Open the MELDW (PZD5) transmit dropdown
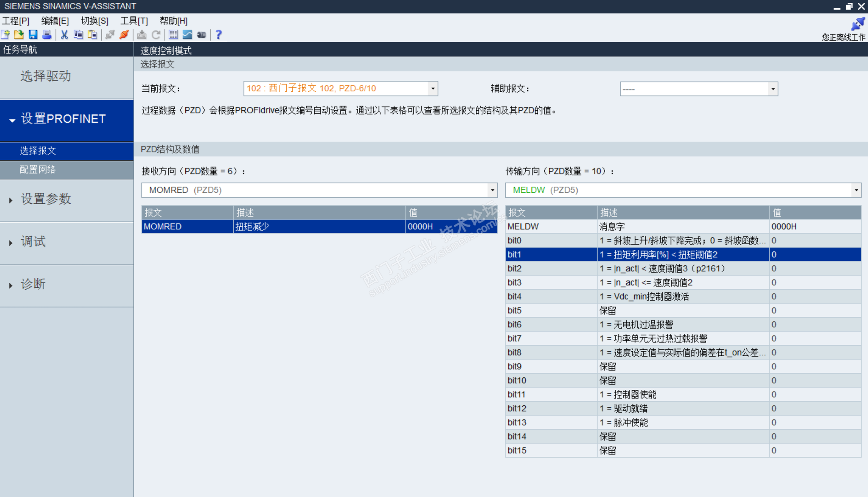This screenshot has width=868, height=497. pyautogui.click(x=856, y=190)
